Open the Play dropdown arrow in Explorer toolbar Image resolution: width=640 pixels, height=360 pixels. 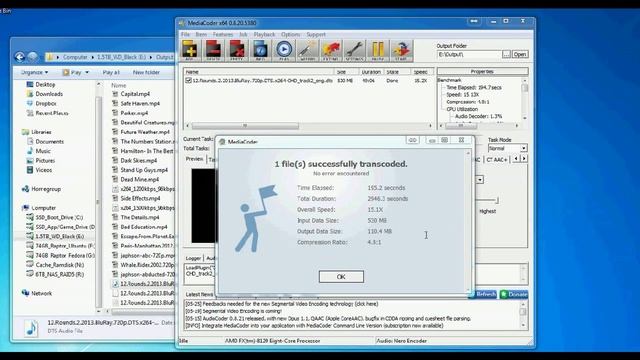click(87, 72)
